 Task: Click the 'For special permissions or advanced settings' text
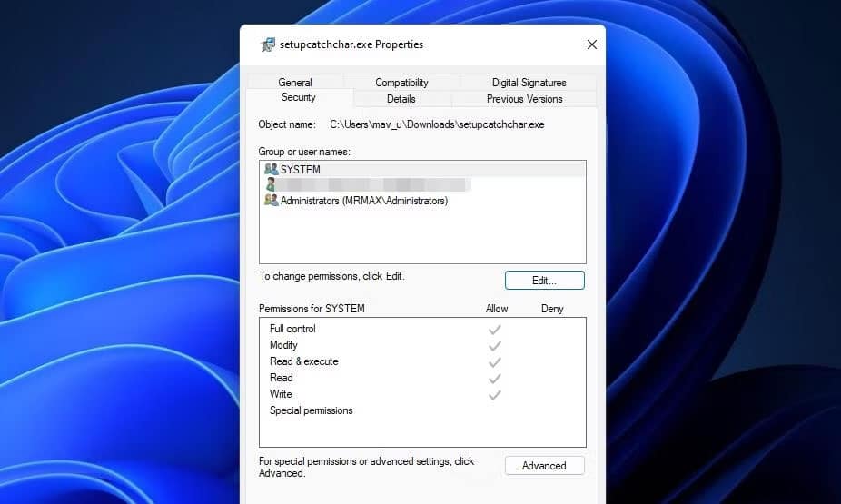[x=366, y=467]
